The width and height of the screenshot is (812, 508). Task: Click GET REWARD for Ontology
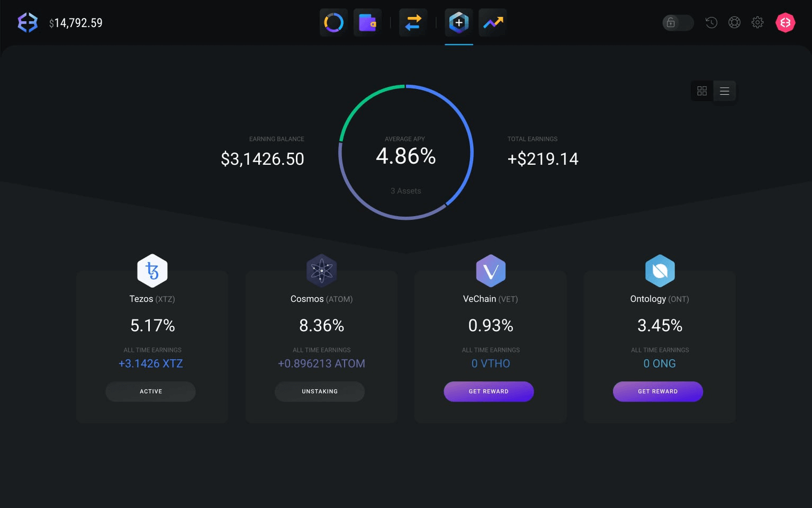658,391
